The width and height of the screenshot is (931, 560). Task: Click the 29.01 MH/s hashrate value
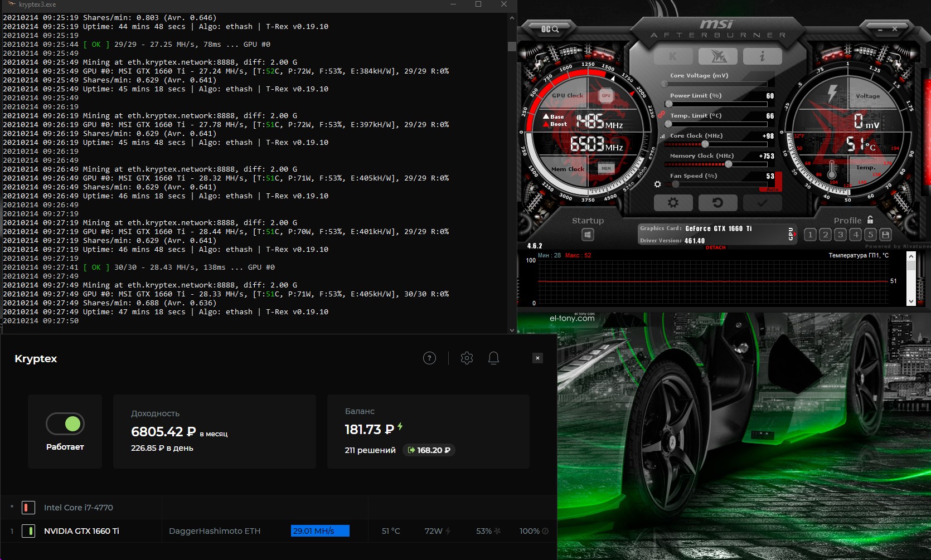(320, 531)
